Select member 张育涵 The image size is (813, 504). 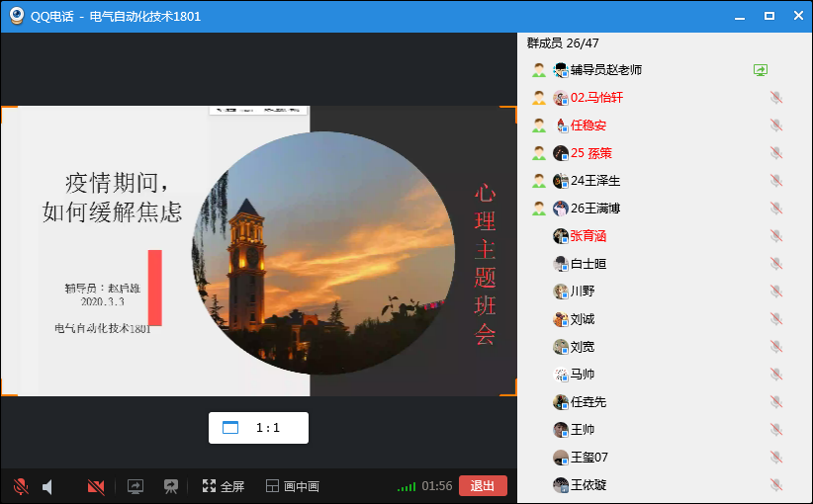click(587, 236)
